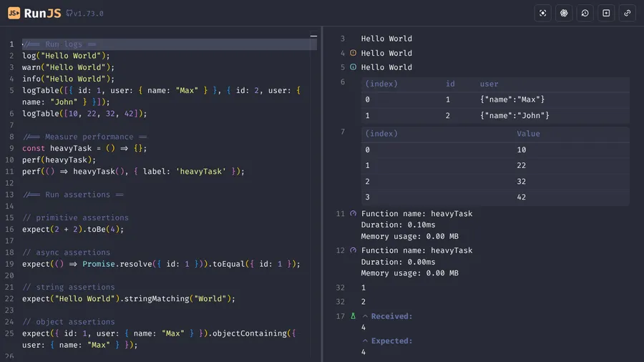Place cursor on log("Hello World") code line
644x362 pixels.
(66, 56)
